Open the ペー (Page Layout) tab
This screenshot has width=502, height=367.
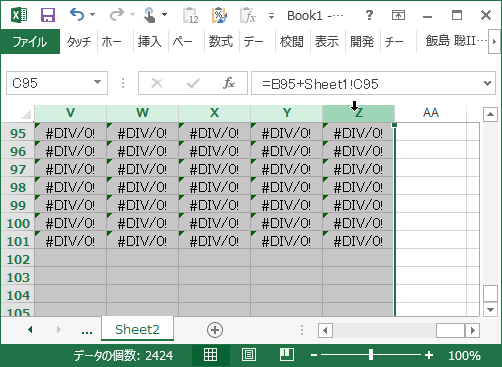(x=182, y=42)
